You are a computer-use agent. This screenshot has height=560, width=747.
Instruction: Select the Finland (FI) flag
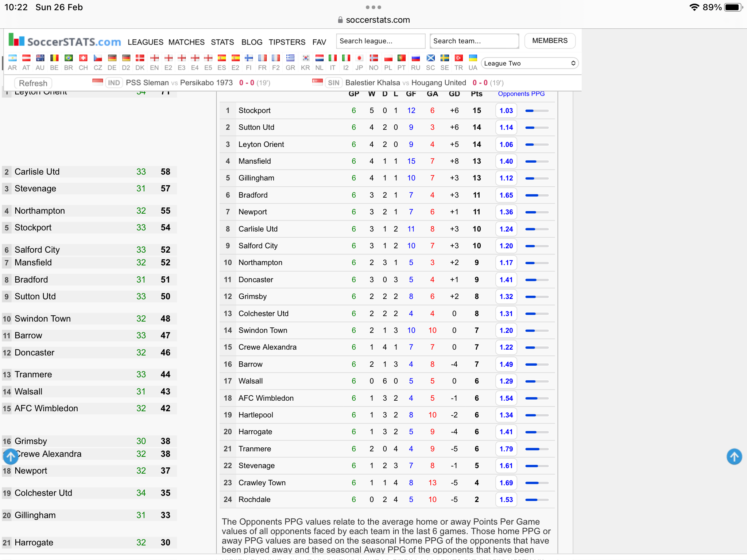click(x=249, y=58)
